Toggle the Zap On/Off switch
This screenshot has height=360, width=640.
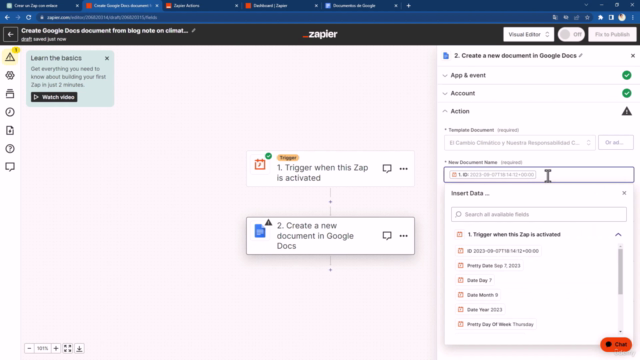(571, 34)
